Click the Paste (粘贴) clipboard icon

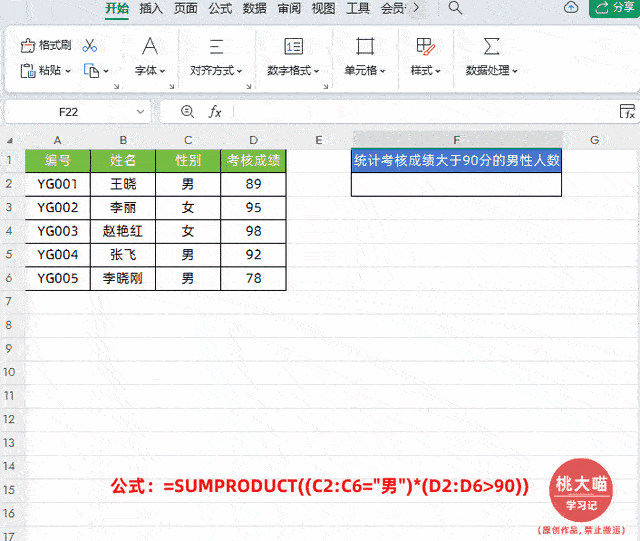28,71
